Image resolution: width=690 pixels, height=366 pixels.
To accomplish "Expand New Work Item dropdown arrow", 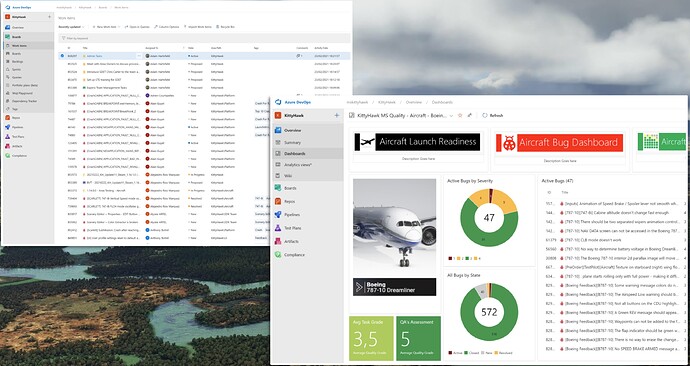I will point(120,27).
